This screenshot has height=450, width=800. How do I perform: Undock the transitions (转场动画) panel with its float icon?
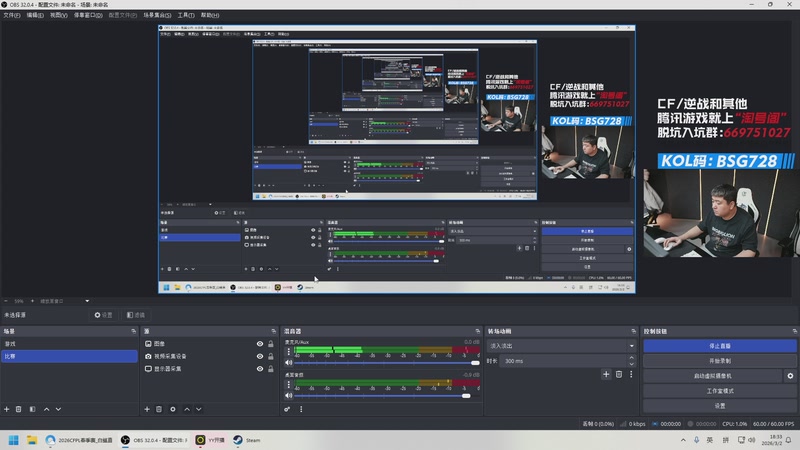(x=634, y=331)
